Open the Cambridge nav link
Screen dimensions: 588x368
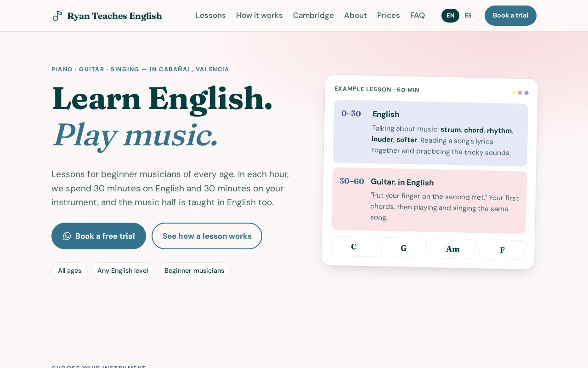click(313, 15)
